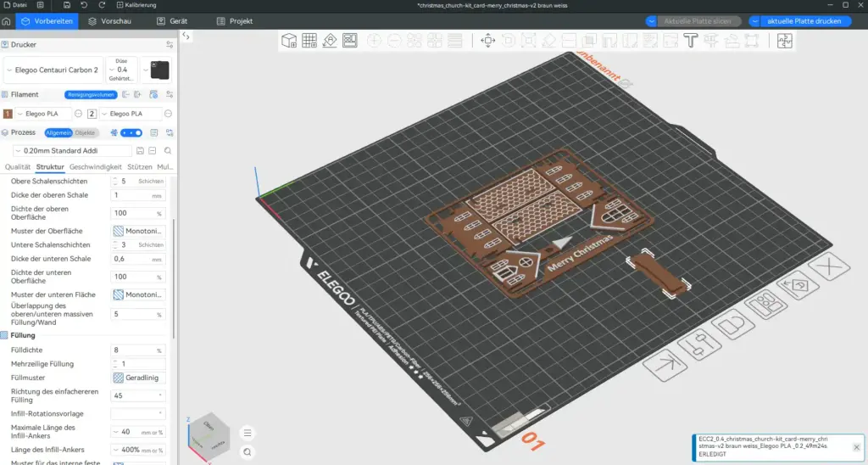Open the Infill-Rotationsvorlage dropdown
The width and height of the screenshot is (868, 465).
click(138, 413)
